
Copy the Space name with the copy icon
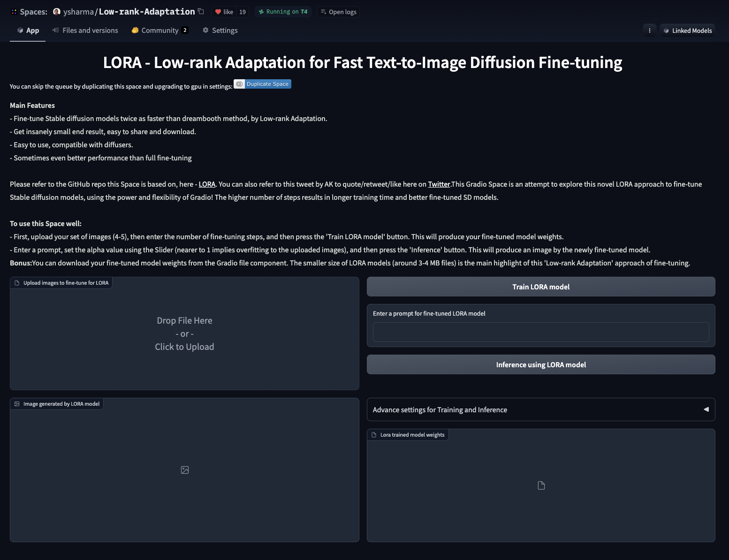point(201,11)
